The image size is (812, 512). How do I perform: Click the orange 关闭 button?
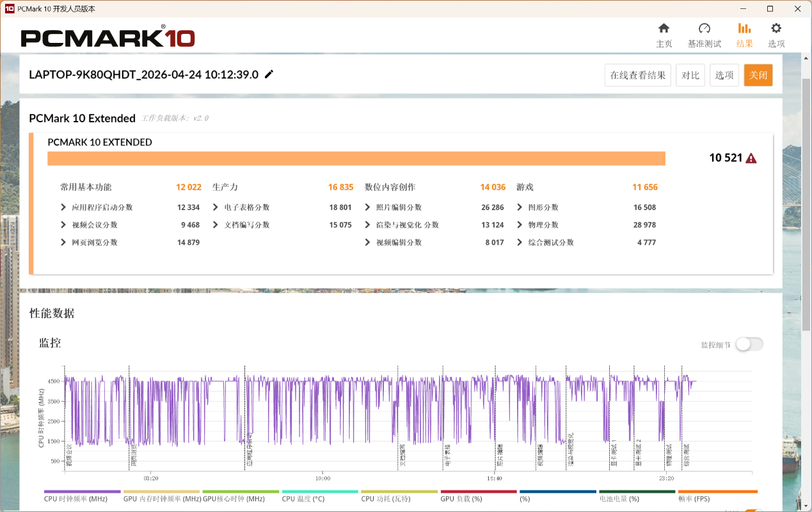coord(758,75)
